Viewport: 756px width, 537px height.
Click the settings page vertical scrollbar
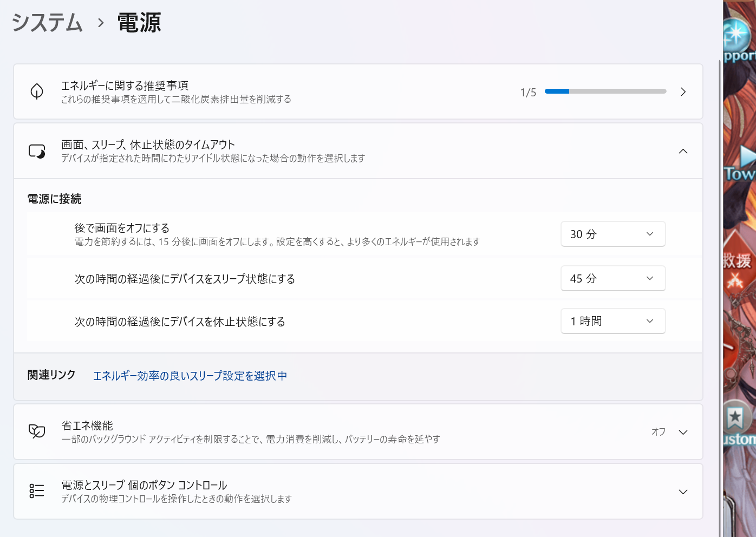pos(720,271)
